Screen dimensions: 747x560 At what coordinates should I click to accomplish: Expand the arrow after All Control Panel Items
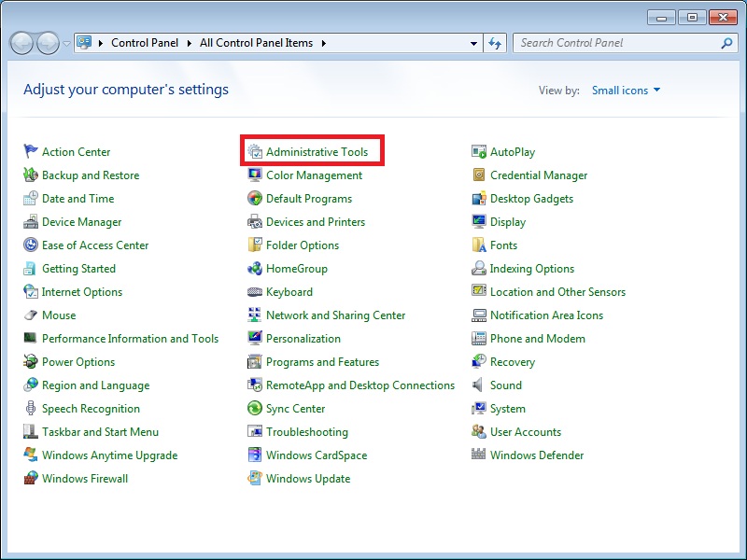click(x=324, y=43)
